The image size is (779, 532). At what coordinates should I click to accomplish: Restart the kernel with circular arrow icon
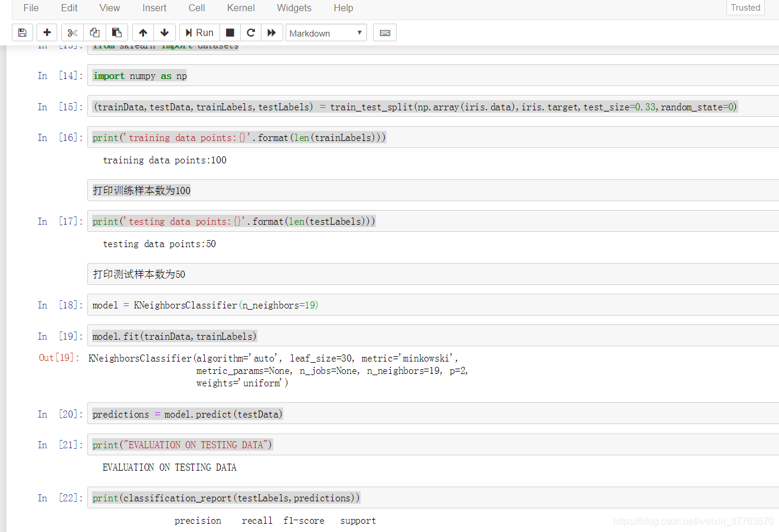pyautogui.click(x=251, y=33)
